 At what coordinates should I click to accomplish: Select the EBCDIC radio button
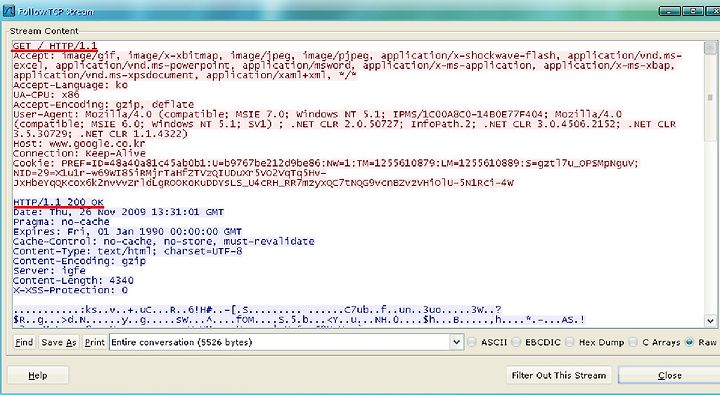click(517, 342)
